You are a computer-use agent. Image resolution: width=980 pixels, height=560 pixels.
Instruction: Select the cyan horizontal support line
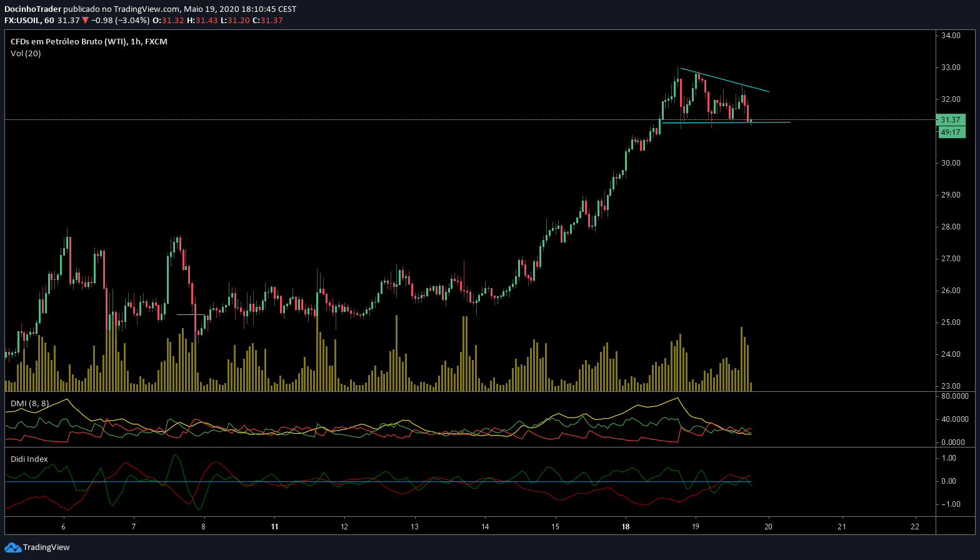[726, 122]
